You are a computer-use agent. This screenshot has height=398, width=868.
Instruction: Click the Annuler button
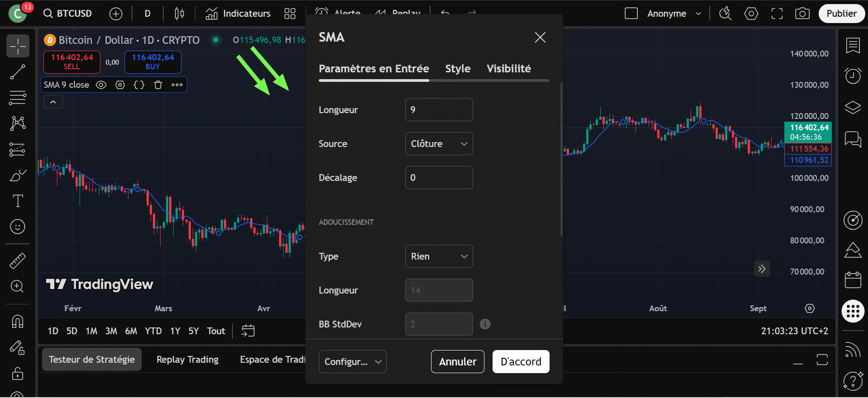[x=457, y=362]
